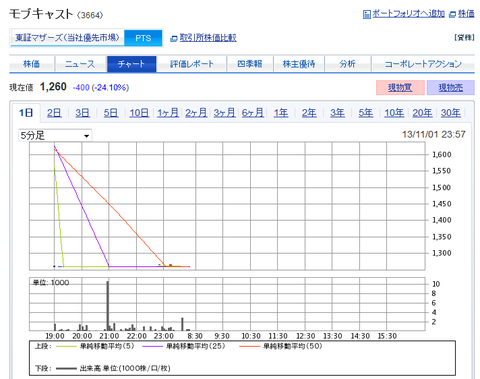480x379 pixels.
Task: Select the 2ヶ月 chart period
Action: (196, 113)
